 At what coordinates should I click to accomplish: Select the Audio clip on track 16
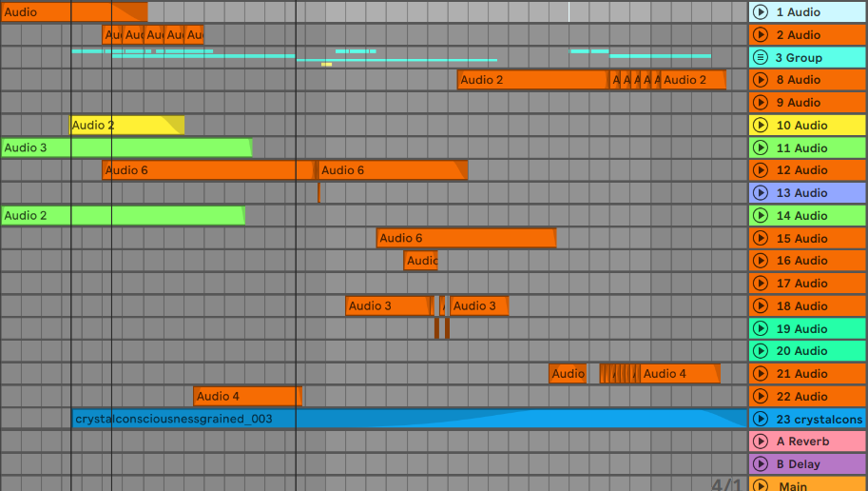(421, 261)
